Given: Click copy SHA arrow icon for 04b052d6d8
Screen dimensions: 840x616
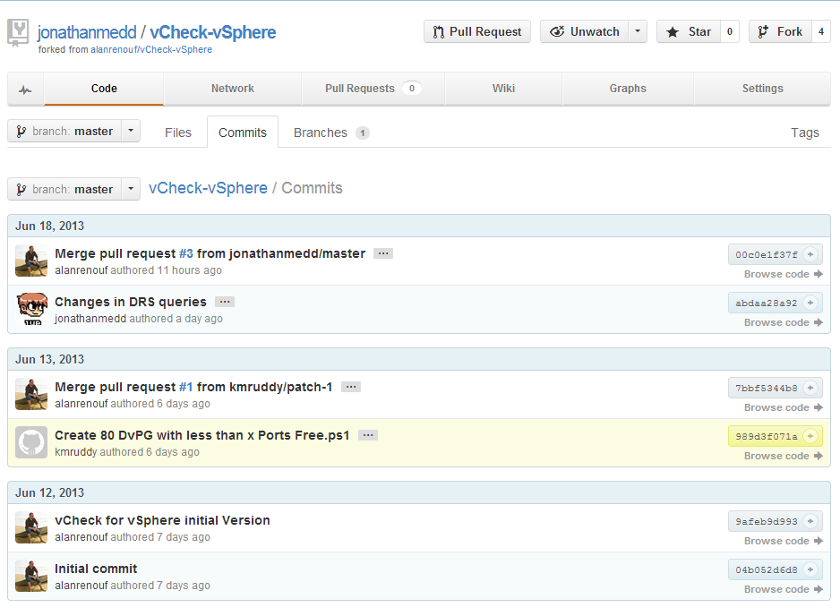Looking at the screenshot, I should point(810,569).
